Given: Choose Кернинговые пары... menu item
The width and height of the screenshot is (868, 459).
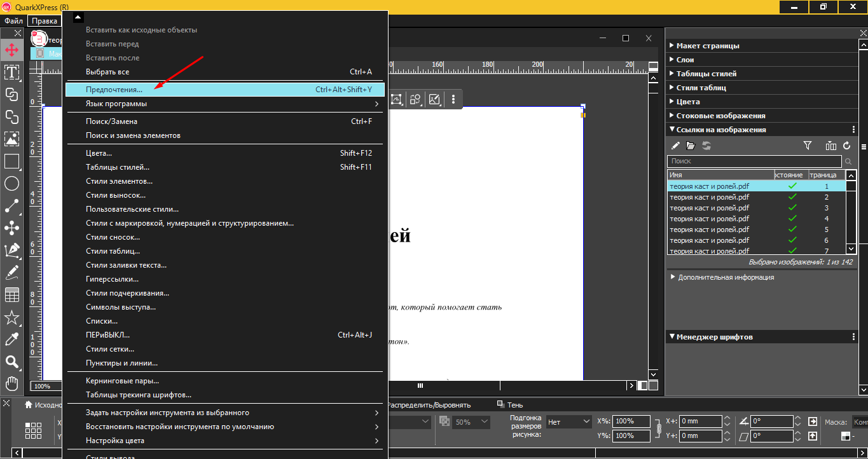Looking at the screenshot, I should (225, 381).
